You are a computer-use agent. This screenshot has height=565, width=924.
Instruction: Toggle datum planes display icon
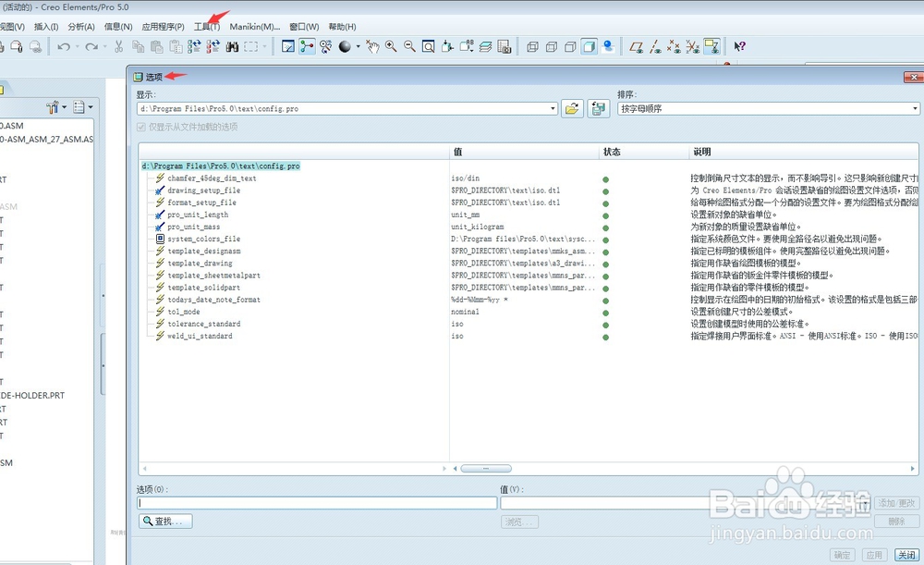[636, 46]
